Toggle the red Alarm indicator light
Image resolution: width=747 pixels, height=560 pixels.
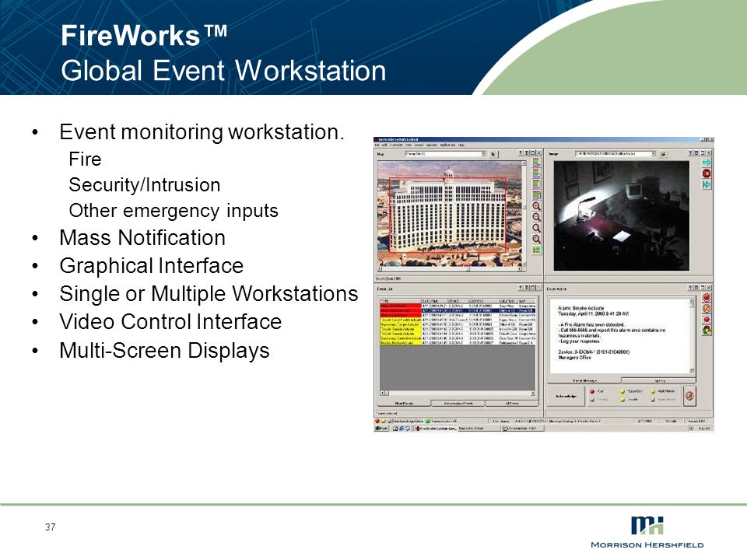click(592, 391)
